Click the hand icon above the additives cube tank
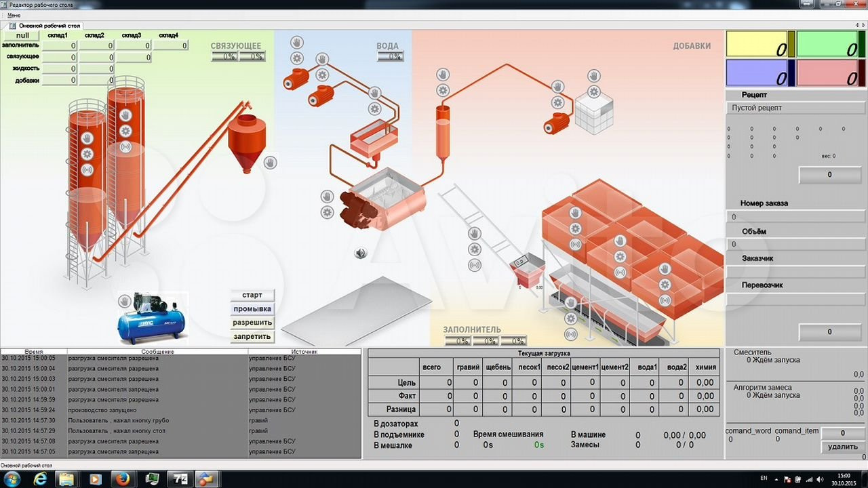 pyautogui.click(x=593, y=76)
